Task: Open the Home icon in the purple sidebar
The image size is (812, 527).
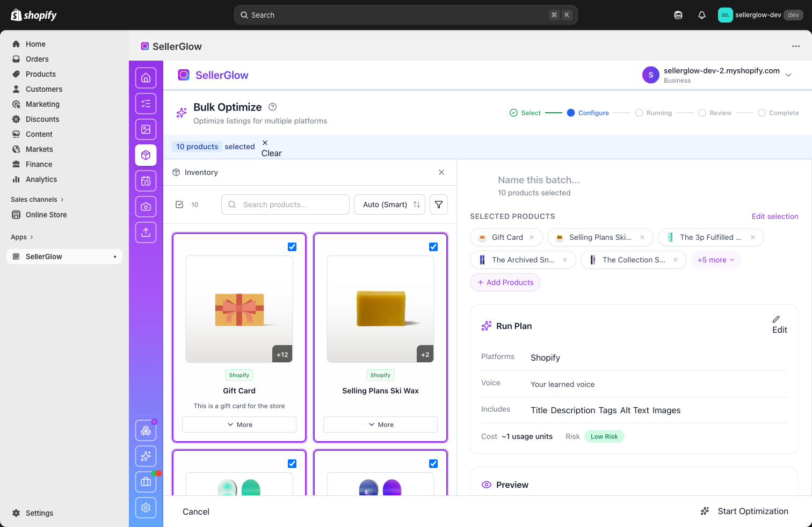Action: coord(146,77)
